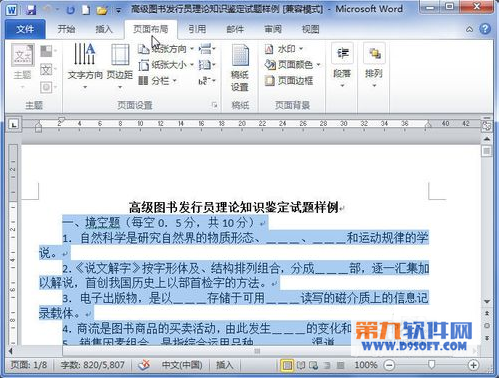Switch to the 引用 tab
The image size is (499, 378).
point(197,29)
